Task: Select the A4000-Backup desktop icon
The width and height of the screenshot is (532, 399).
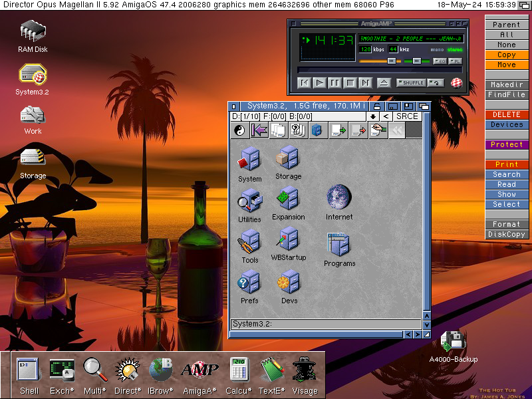Action: 453,341
